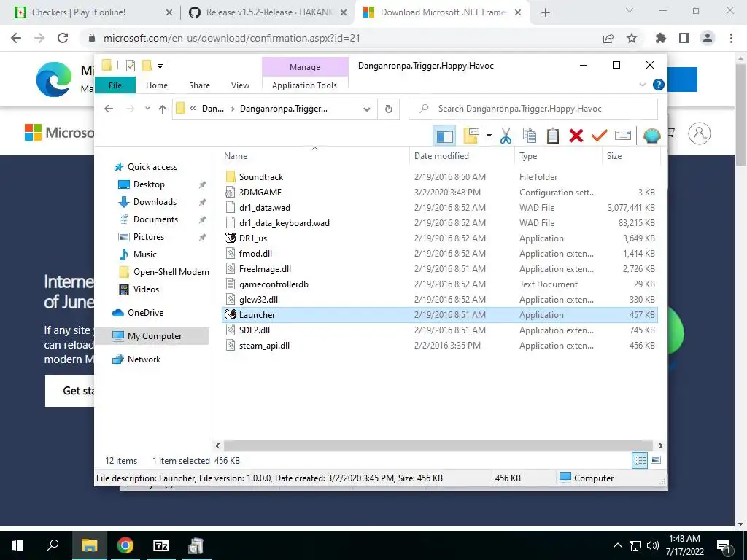Click taskbar volume speaker icon
Screen dimensions: 747x560
(x=653, y=545)
